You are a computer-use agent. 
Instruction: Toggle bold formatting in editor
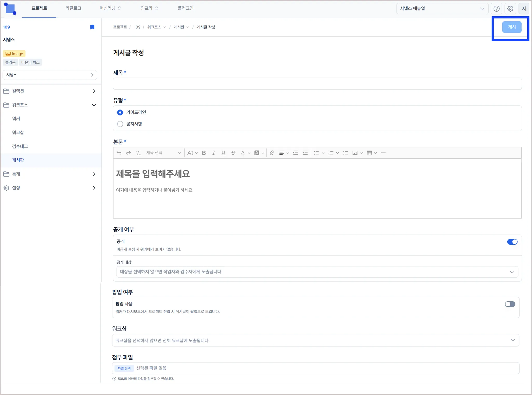coord(204,153)
